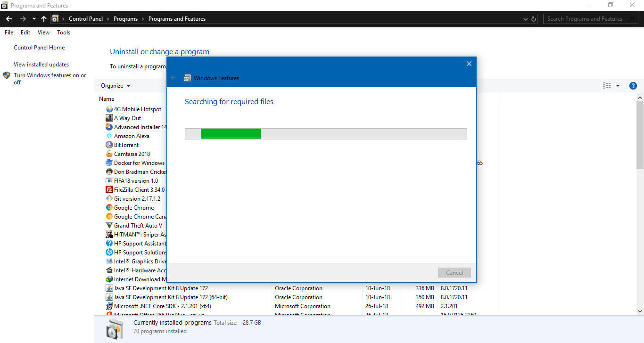Click Java SE Development Kit 336 MB icon
The width and height of the screenshot is (644, 343).
109,288
